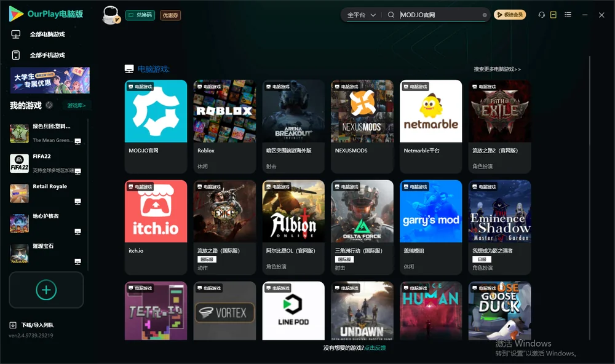Viewport: 615px width, 364px height.
Task: Click PC icon on Retail Royale row
Action: (77, 202)
